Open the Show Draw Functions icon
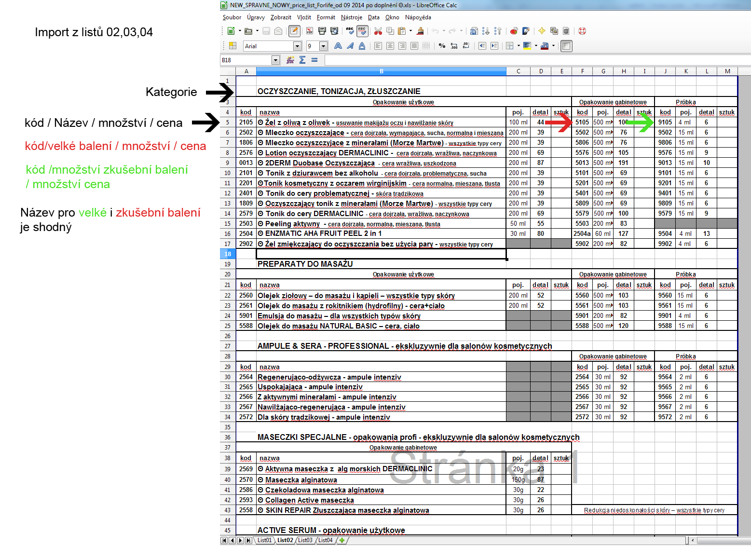This screenshot has height=560, width=751. pos(526,31)
